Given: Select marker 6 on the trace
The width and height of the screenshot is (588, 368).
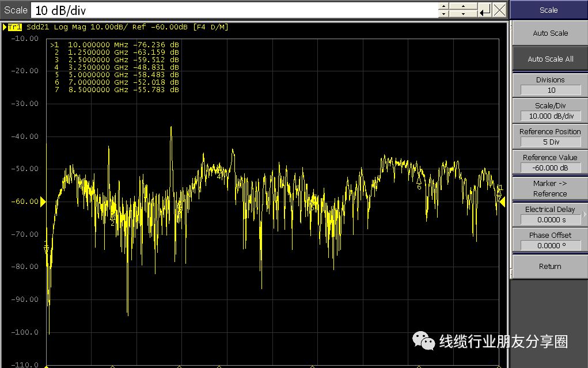Looking at the screenshot, I should tap(419, 184).
